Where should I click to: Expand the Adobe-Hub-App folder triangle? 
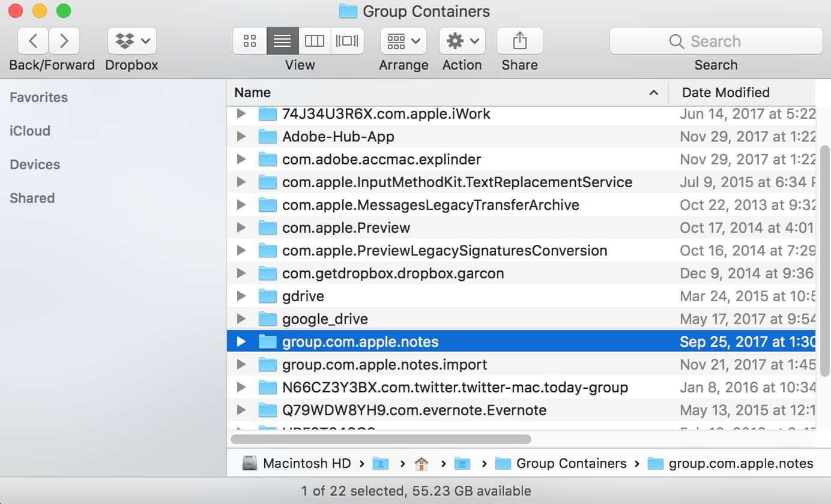point(241,137)
